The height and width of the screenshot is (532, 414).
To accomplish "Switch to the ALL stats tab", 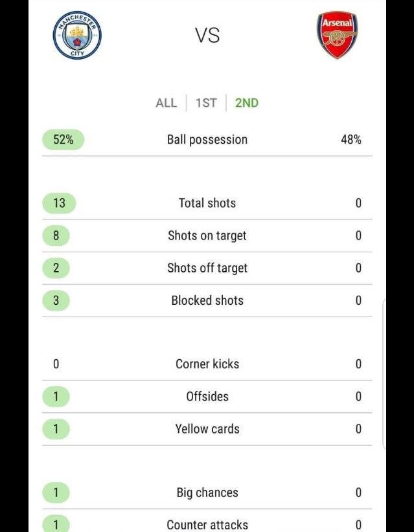I will click(166, 103).
